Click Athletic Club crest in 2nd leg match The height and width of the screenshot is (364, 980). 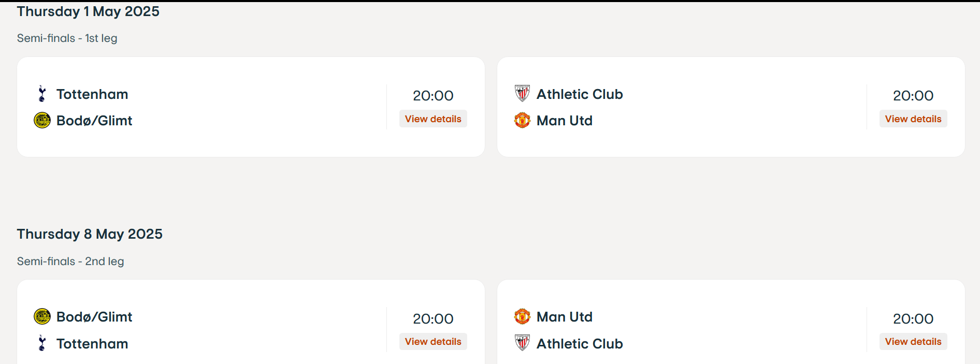(x=522, y=343)
